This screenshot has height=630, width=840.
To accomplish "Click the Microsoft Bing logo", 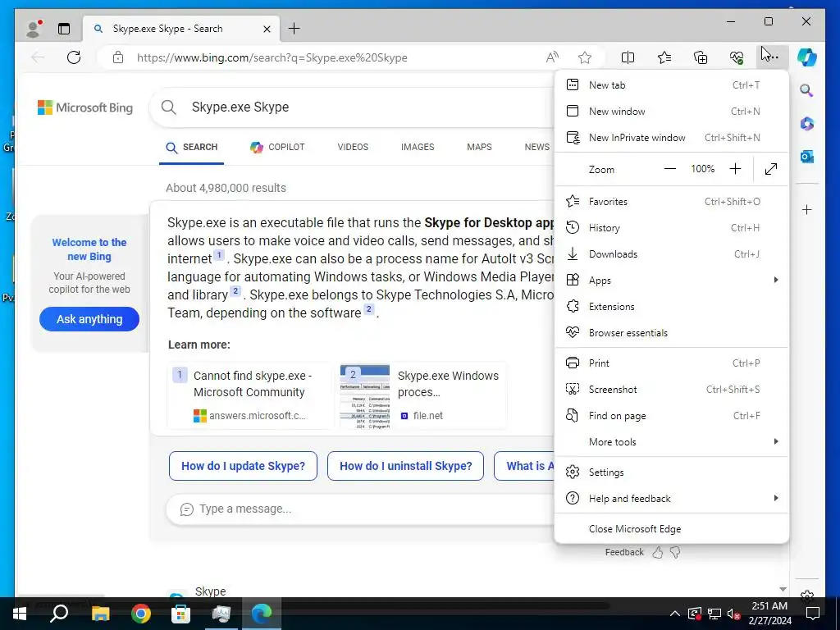I will [x=85, y=107].
